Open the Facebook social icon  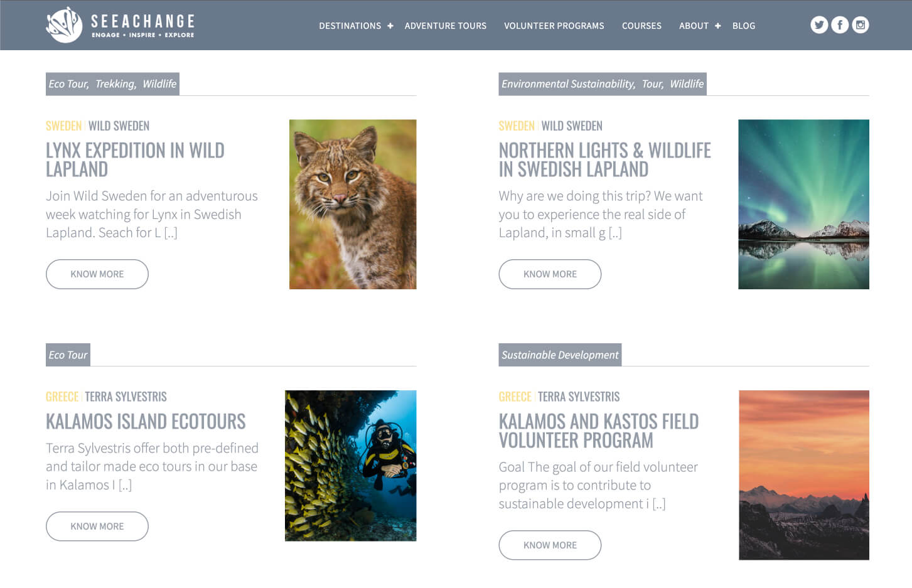[x=840, y=25]
